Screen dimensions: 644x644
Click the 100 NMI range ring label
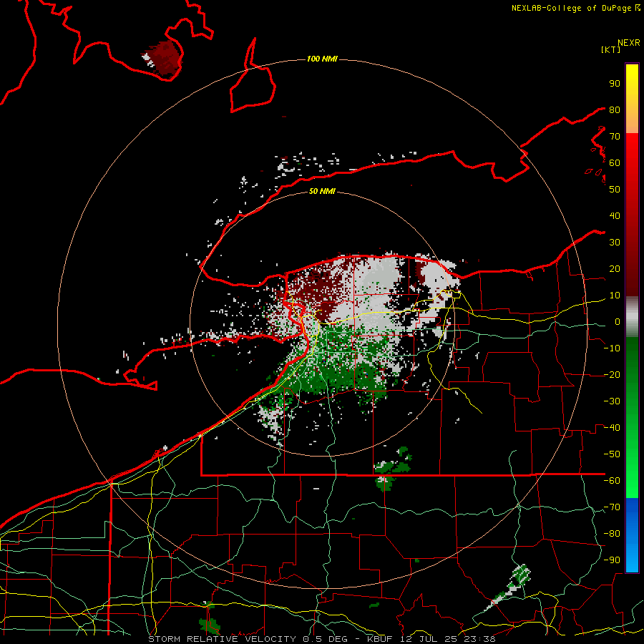(322, 59)
